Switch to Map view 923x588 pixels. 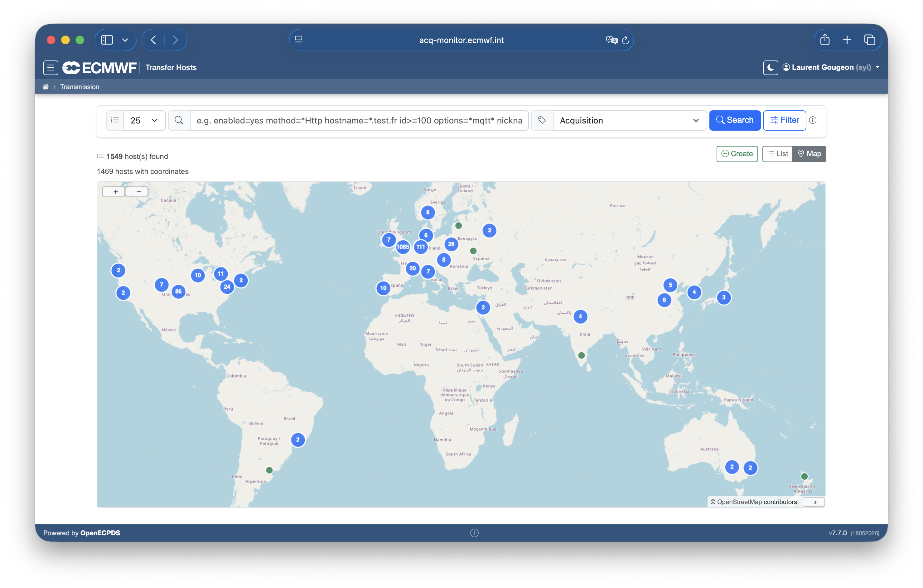pos(809,154)
